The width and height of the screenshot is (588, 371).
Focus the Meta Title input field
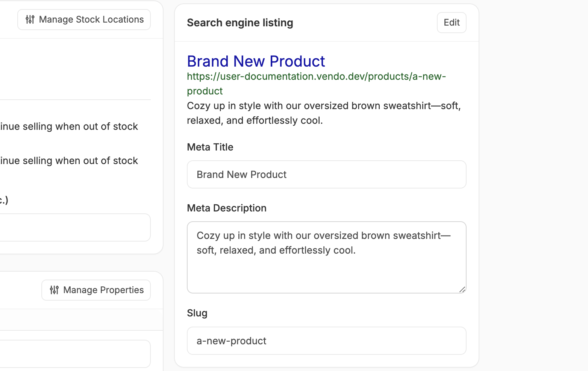coord(326,175)
